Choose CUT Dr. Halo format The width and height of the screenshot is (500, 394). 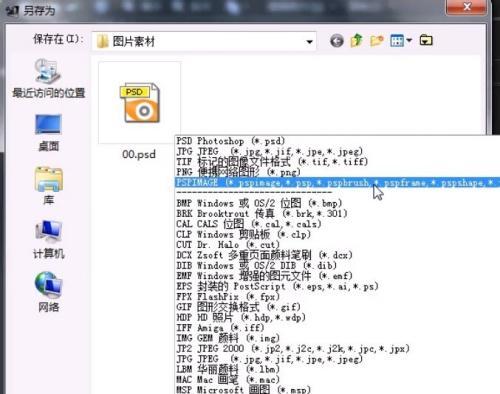coord(337,245)
